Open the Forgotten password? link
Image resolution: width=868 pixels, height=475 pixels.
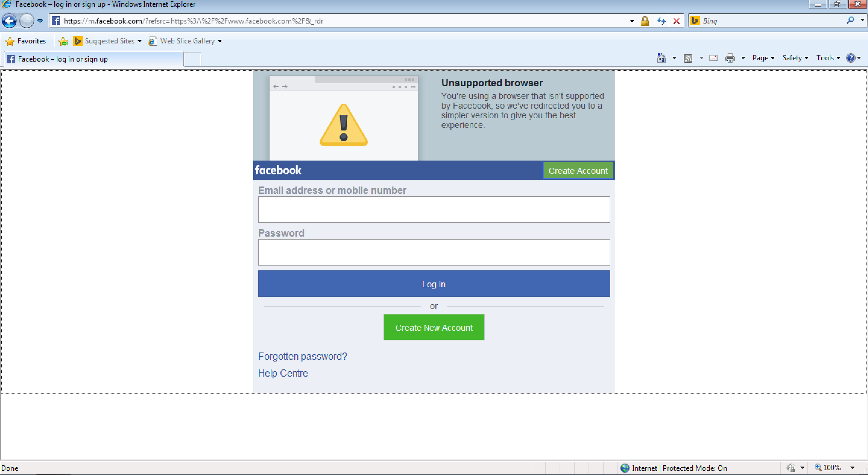tap(302, 356)
